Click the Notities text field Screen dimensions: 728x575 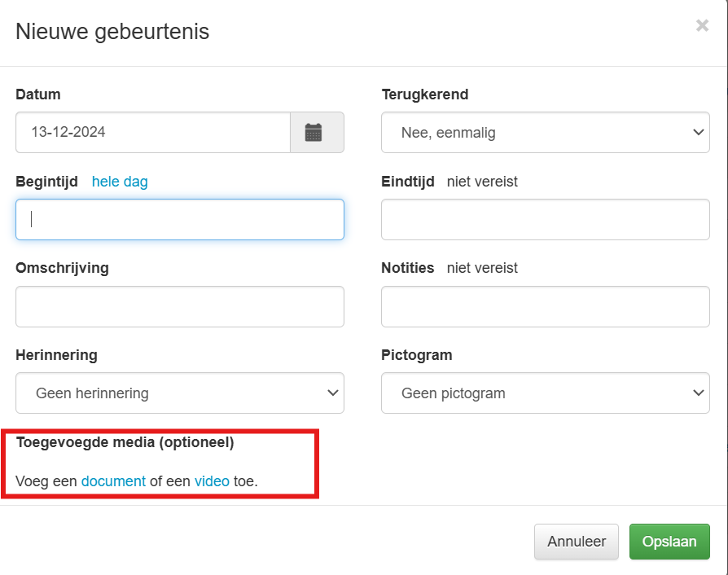click(545, 306)
